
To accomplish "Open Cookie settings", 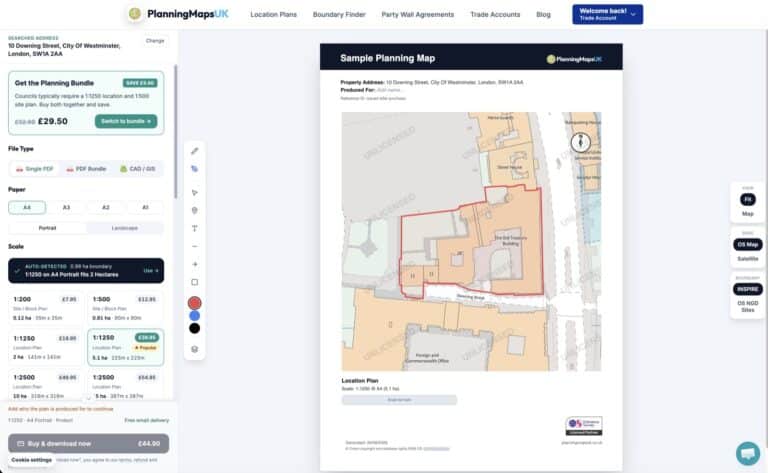I will tap(31, 460).
